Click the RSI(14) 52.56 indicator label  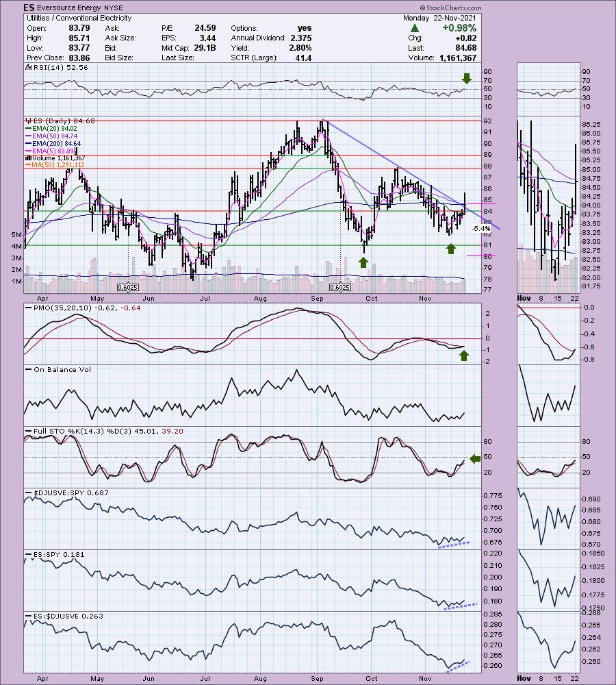pos(57,67)
